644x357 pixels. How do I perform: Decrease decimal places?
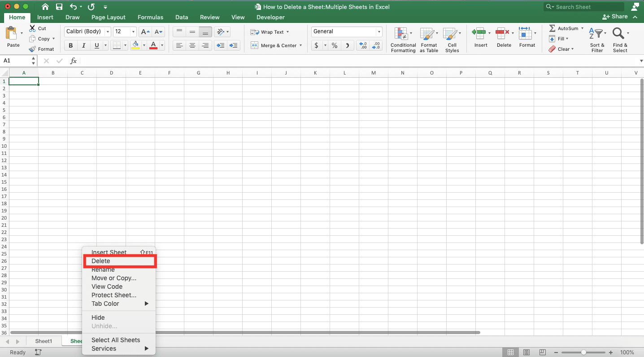pos(376,45)
